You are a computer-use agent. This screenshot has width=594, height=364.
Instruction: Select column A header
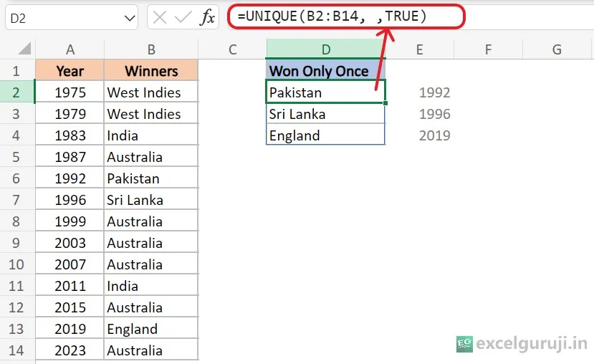coord(70,49)
